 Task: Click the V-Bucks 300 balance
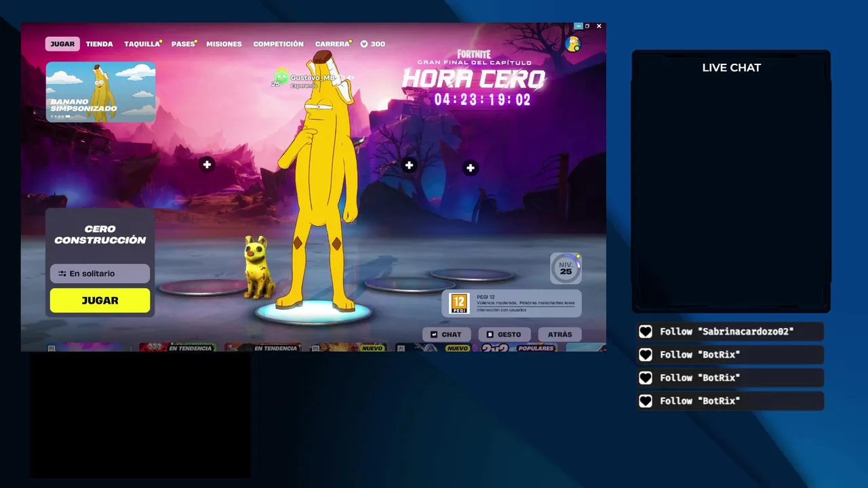tap(372, 44)
